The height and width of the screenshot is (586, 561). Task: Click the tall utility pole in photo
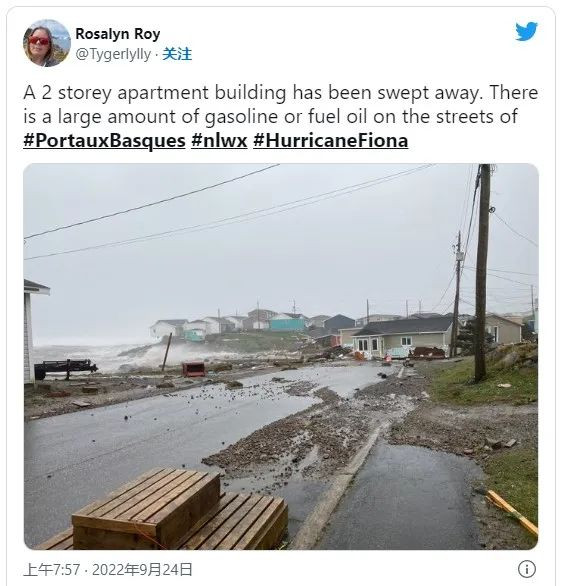click(x=483, y=273)
